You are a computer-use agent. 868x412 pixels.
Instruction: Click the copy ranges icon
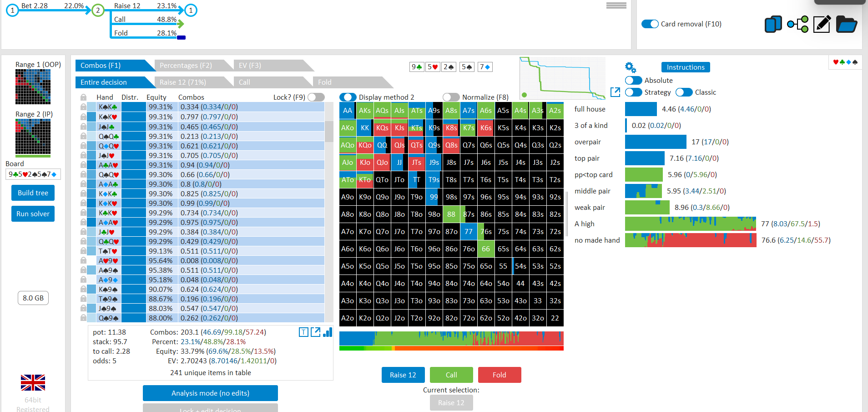(773, 24)
